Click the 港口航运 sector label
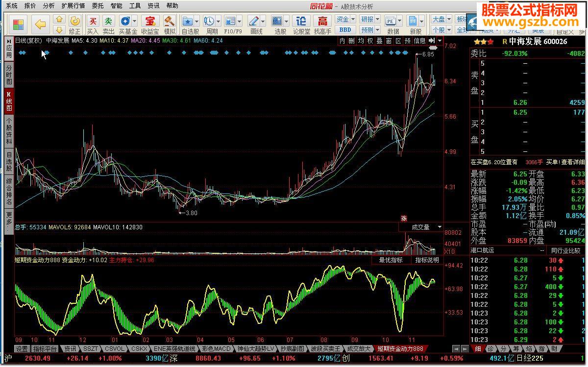Viewport: 588px width, 367px height. (x=483, y=250)
